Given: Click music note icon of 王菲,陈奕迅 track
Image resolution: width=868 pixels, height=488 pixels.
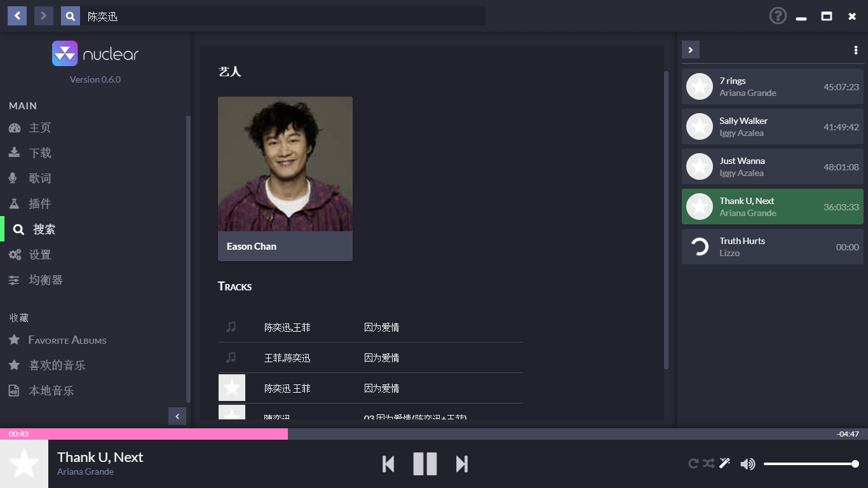Looking at the screenshot, I should tap(231, 357).
